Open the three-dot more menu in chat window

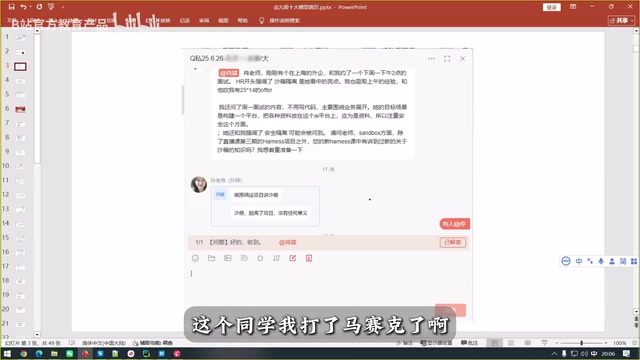[x=431, y=59]
